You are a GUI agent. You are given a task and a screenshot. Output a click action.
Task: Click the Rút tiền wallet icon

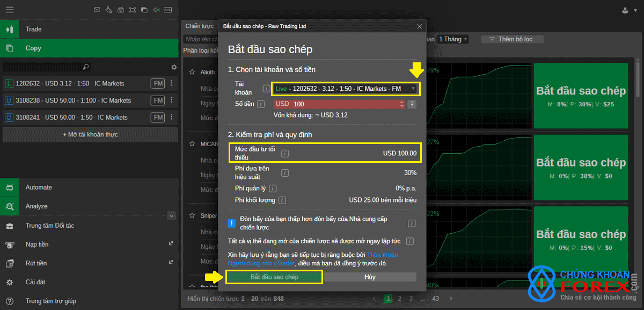click(x=9, y=263)
